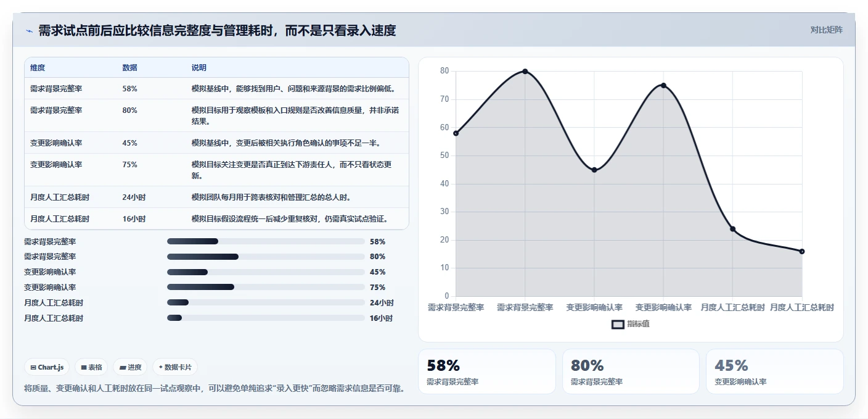Click the 24小时 cell in the table
868x419 pixels.
point(134,197)
